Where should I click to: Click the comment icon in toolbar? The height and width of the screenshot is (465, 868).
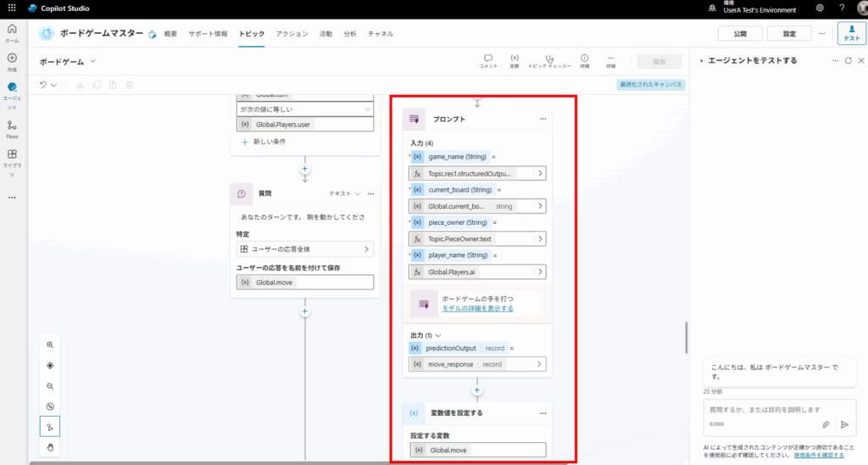pyautogui.click(x=488, y=60)
